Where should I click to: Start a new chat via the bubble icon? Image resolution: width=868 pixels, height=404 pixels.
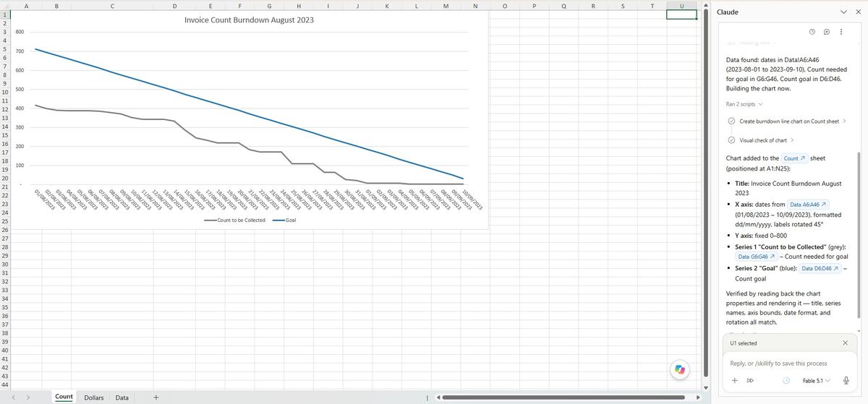point(827,32)
